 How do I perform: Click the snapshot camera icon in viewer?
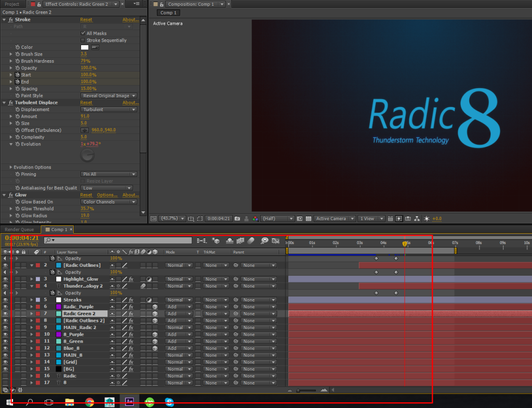237,219
